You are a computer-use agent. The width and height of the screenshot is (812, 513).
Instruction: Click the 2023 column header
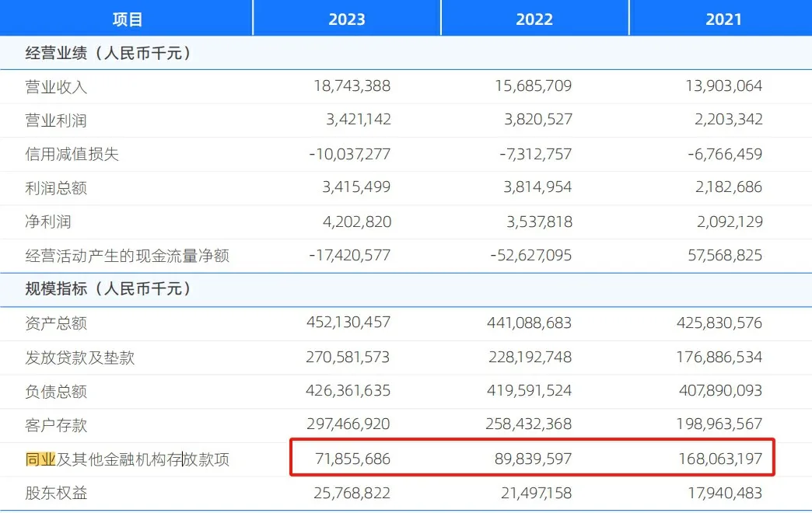point(346,19)
